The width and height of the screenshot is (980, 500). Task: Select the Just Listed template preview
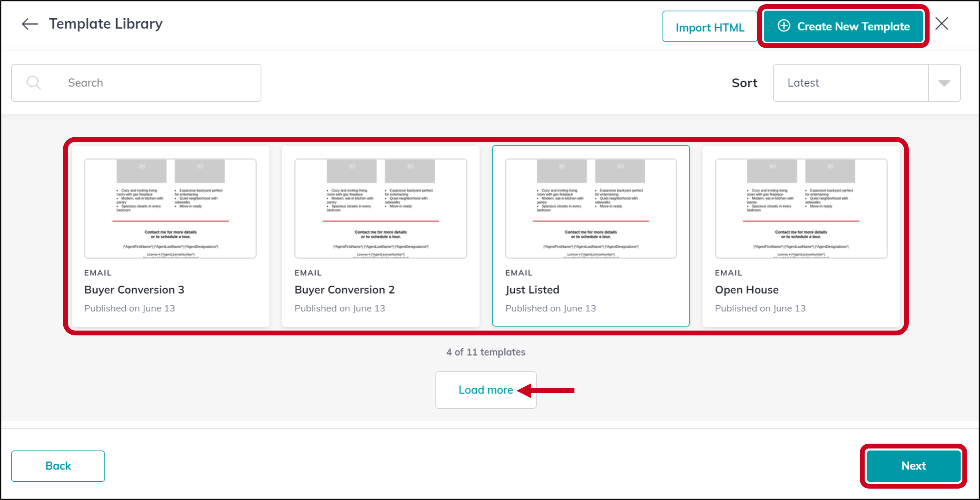point(590,208)
